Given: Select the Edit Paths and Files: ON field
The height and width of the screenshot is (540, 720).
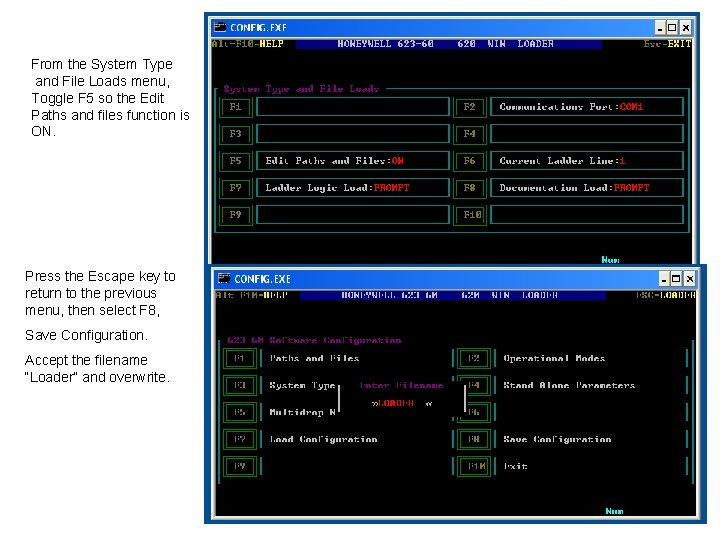Looking at the screenshot, I should click(353, 161).
